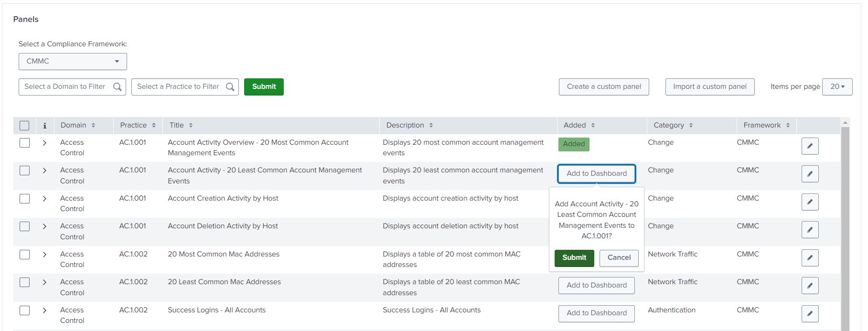Expand the Success Logins - All Accounts row
This screenshot has height=331, width=868.
(x=44, y=310)
